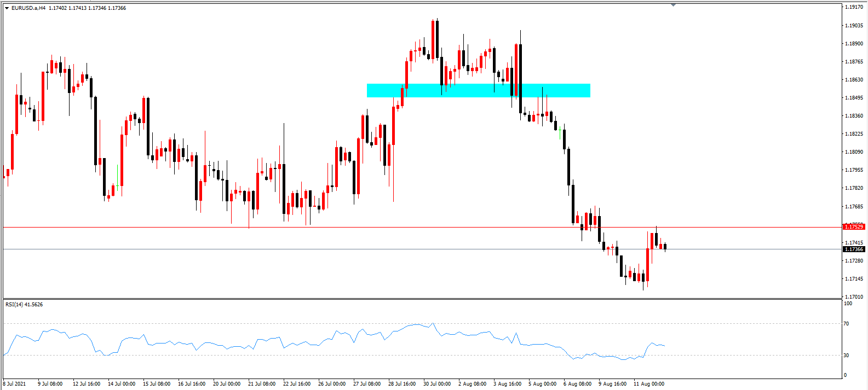
Task: Click the RSI 30 level scale label
Action: (847, 356)
